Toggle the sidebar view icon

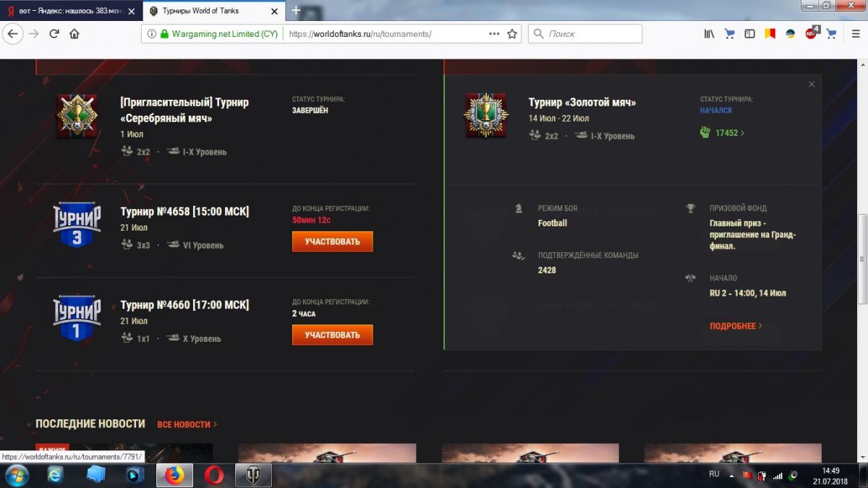coord(749,34)
